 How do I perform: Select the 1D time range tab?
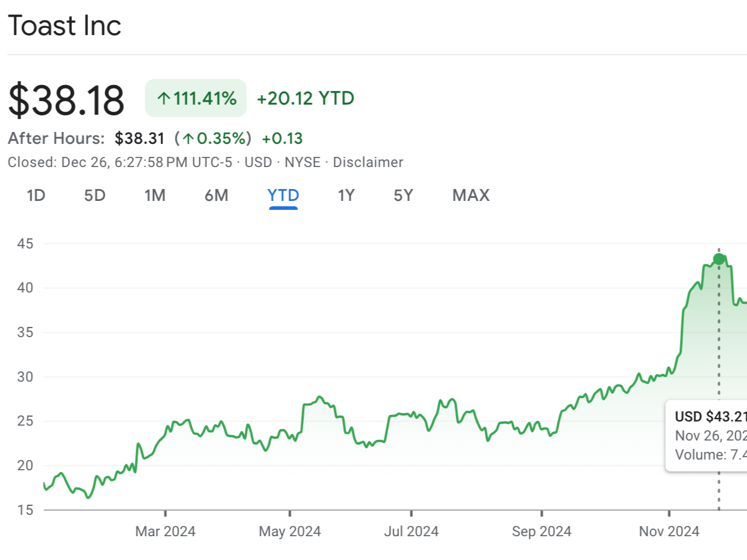coord(36,195)
